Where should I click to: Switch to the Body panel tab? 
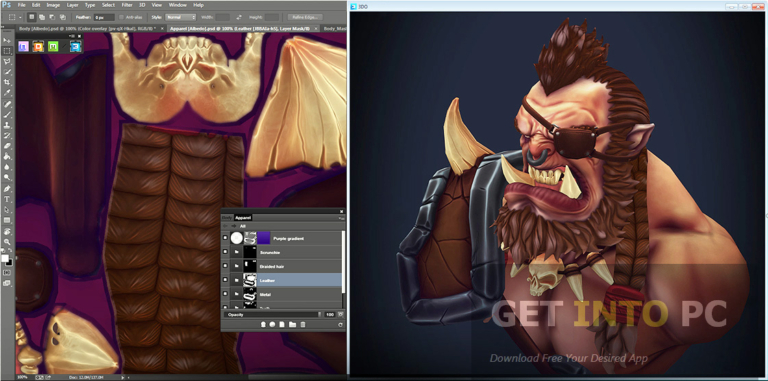(227, 217)
